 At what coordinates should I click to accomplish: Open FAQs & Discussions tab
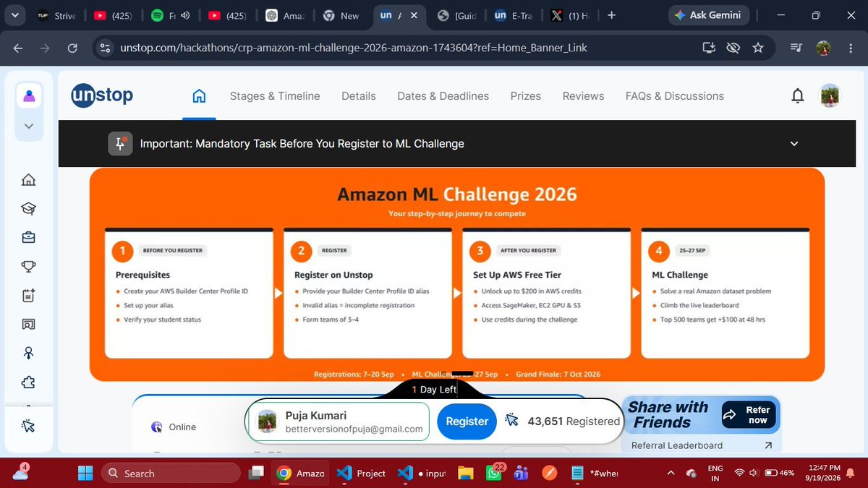(x=675, y=96)
